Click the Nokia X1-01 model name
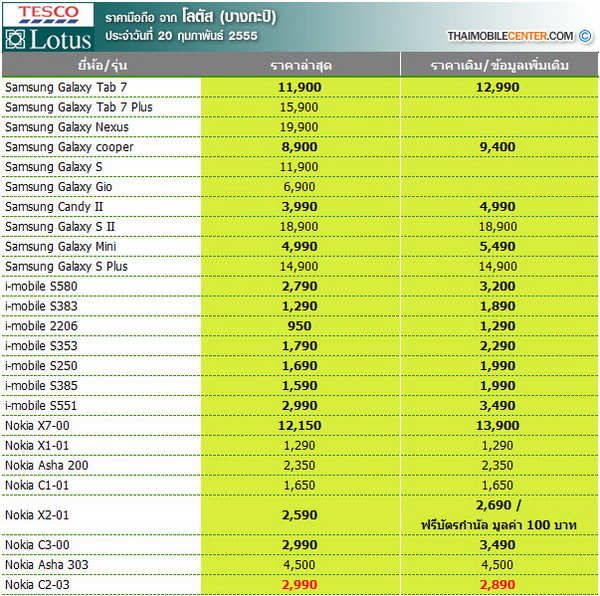Image resolution: width=600 pixels, height=596 pixels. 37,446
